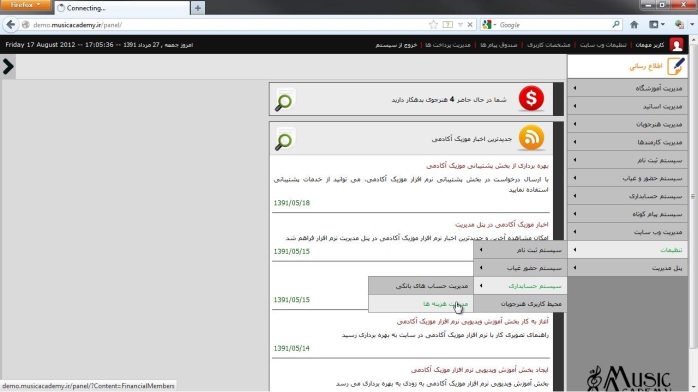Click the site identity globe icon

point(26,25)
